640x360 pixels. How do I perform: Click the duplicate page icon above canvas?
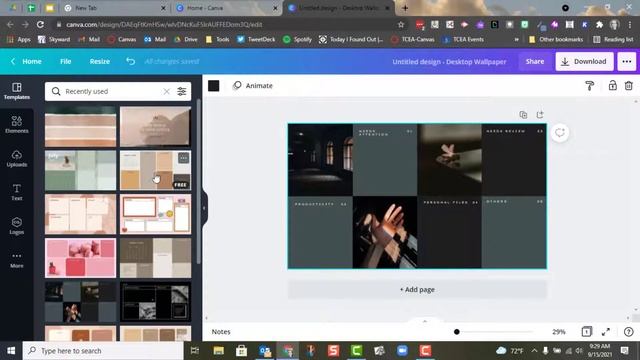pyautogui.click(x=523, y=115)
